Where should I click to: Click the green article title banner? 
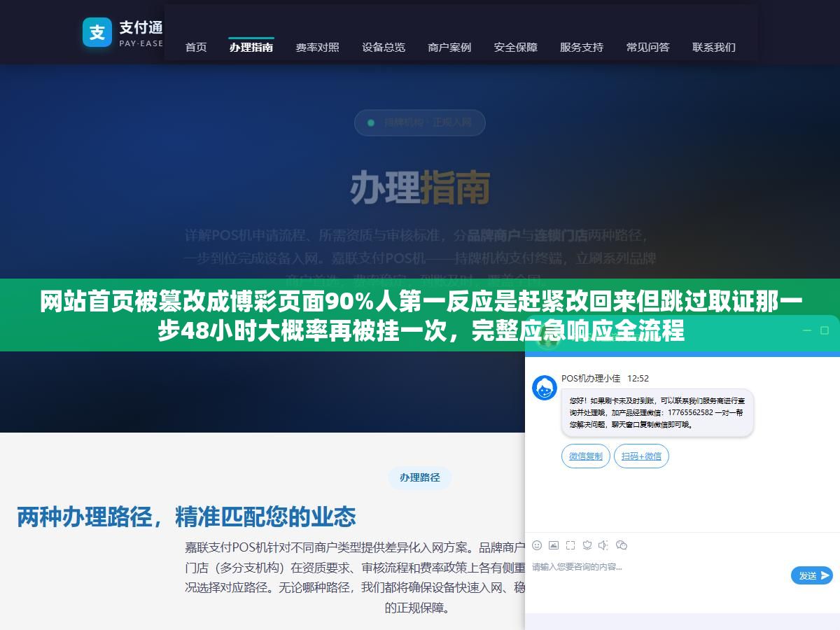point(420,315)
